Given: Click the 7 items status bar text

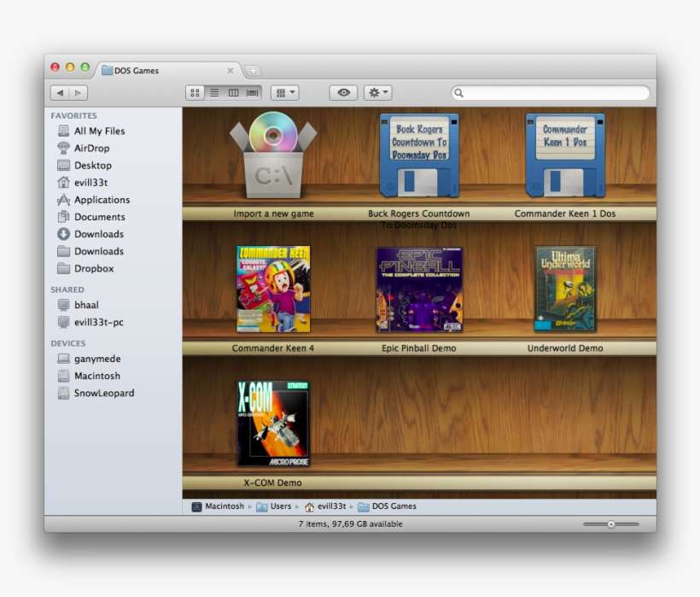Looking at the screenshot, I should tap(351, 524).
